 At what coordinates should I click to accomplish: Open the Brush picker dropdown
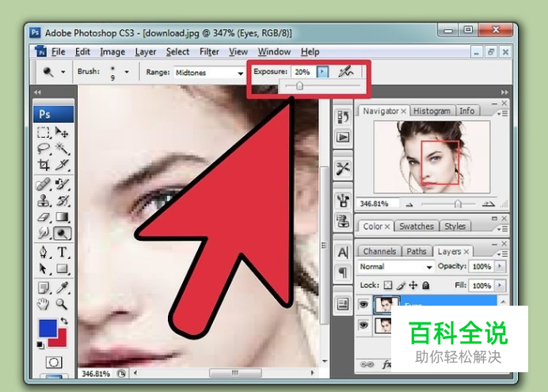click(x=127, y=71)
